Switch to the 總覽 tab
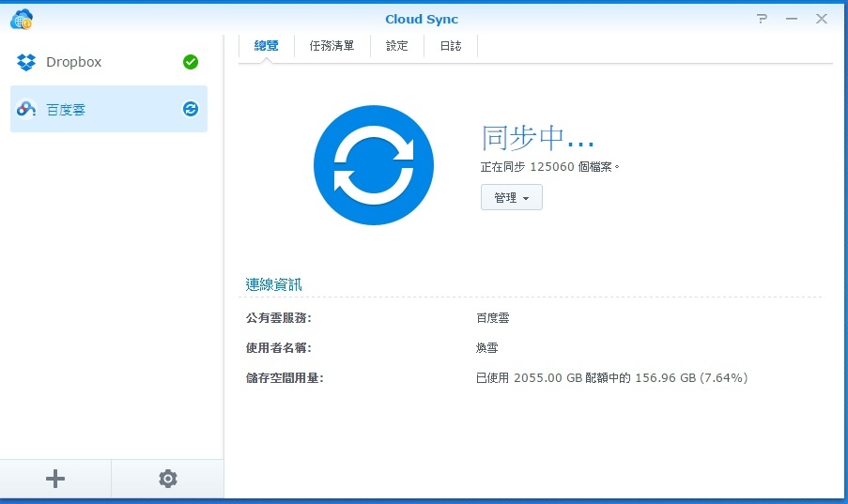 (x=266, y=46)
